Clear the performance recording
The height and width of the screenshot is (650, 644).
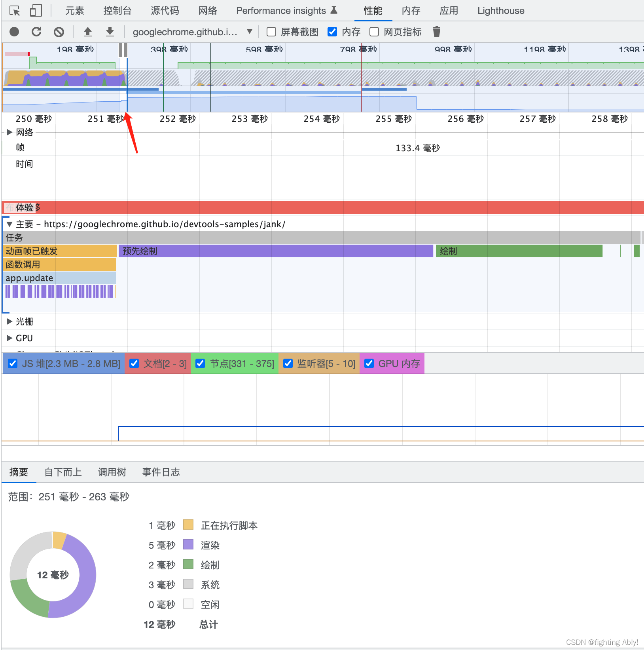tap(59, 32)
